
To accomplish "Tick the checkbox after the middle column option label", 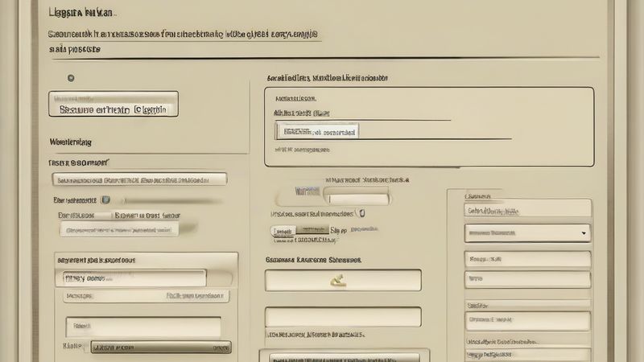I will pyautogui.click(x=361, y=214).
